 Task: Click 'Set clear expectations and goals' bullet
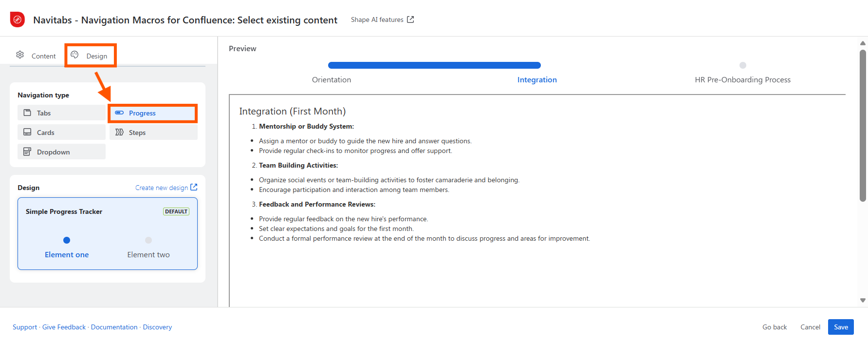coord(336,229)
